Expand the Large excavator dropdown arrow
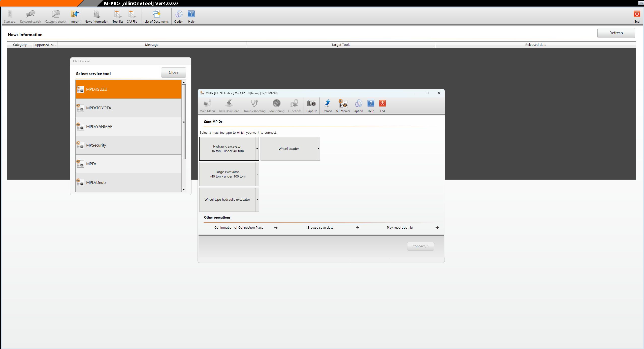 pyautogui.click(x=257, y=174)
